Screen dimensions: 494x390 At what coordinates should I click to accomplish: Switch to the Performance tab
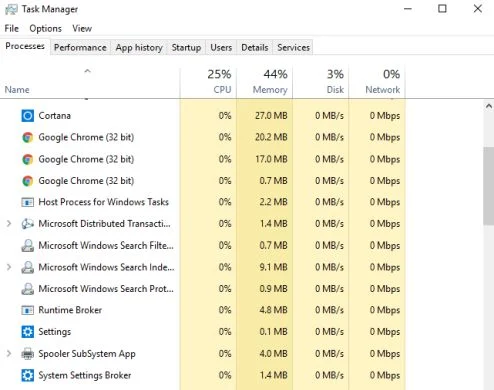click(x=80, y=48)
